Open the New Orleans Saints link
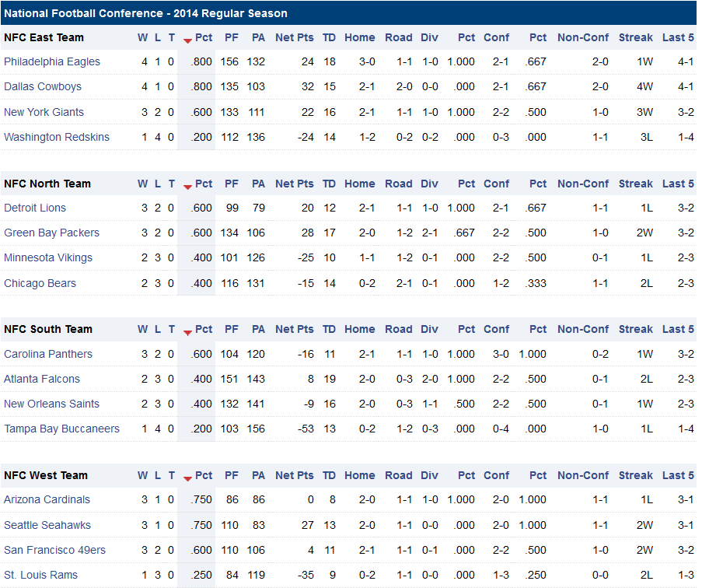Viewport: 702px width, 588px height. tap(51, 404)
